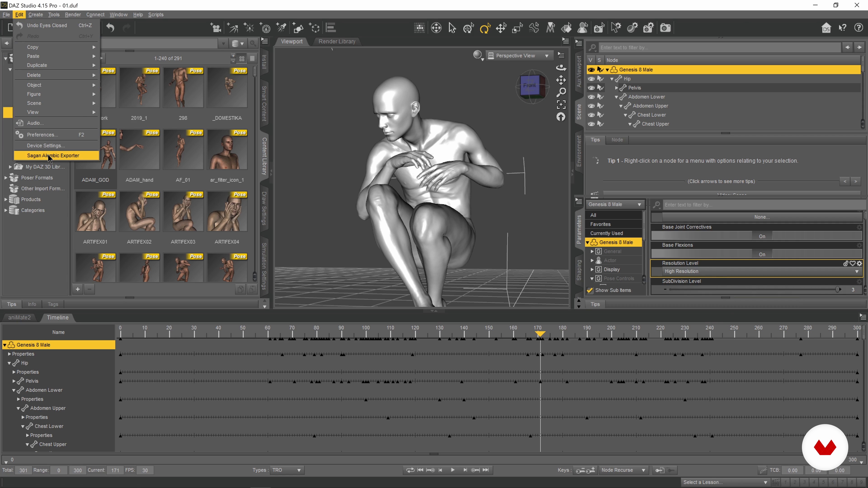This screenshot has height=488, width=868.
Task: Click Undo Eyes Closed in Edit menu
Action: (x=57, y=26)
